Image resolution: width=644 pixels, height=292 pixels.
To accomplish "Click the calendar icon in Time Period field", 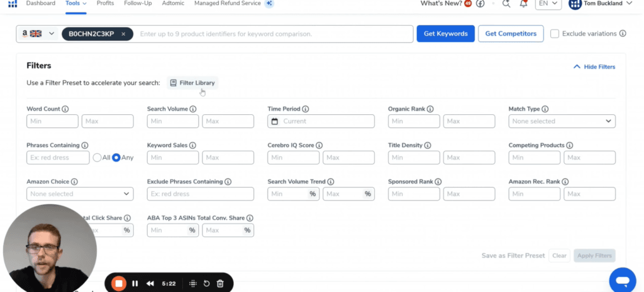I will point(275,121).
